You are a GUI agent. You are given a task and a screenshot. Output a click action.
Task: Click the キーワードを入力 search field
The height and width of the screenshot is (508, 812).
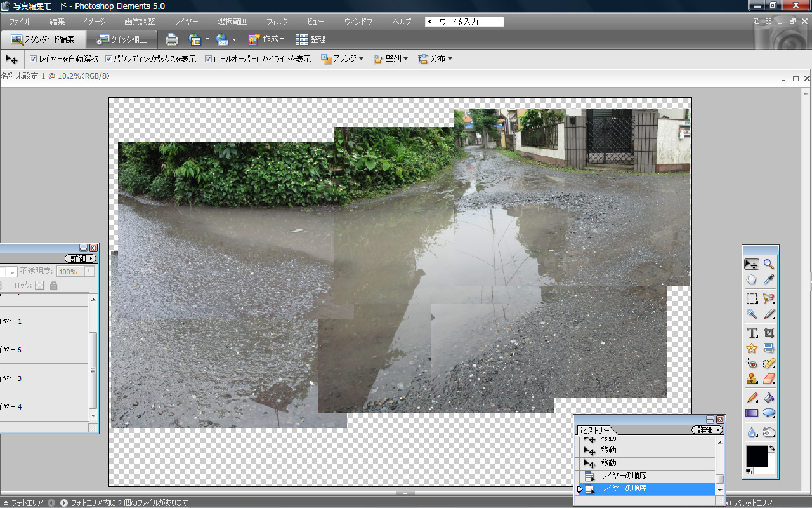(x=464, y=22)
